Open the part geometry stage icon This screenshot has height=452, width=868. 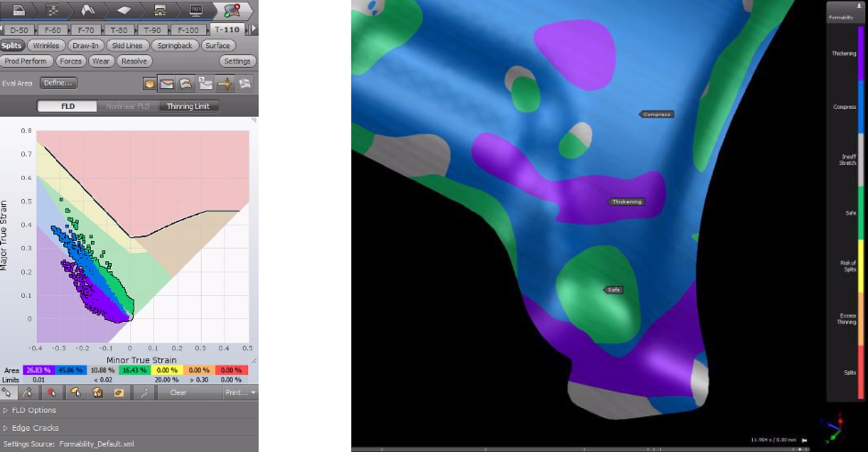pyautogui.click(x=88, y=10)
